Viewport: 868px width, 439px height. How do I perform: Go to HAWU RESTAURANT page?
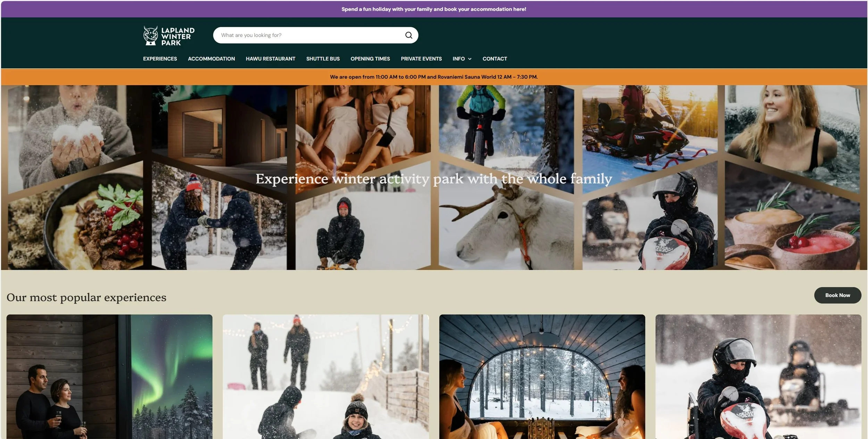pos(270,59)
